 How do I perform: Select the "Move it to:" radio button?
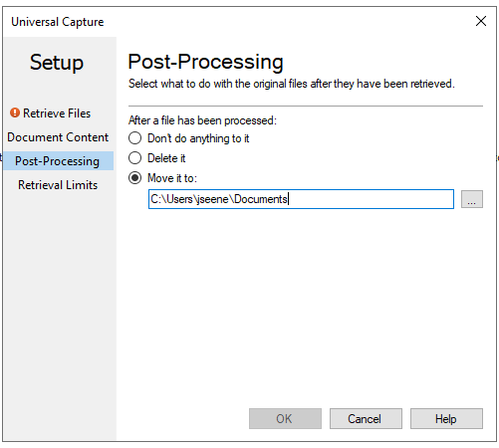coord(135,178)
